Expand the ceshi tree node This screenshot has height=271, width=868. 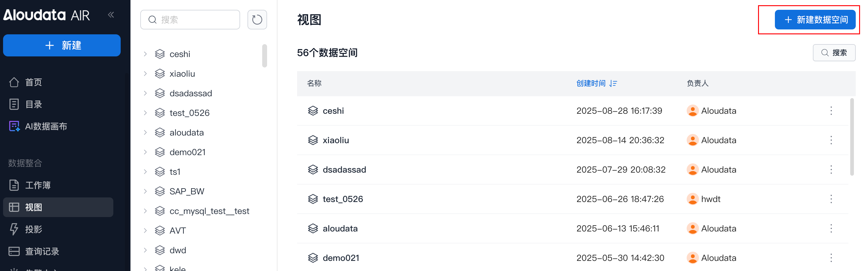coord(145,54)
